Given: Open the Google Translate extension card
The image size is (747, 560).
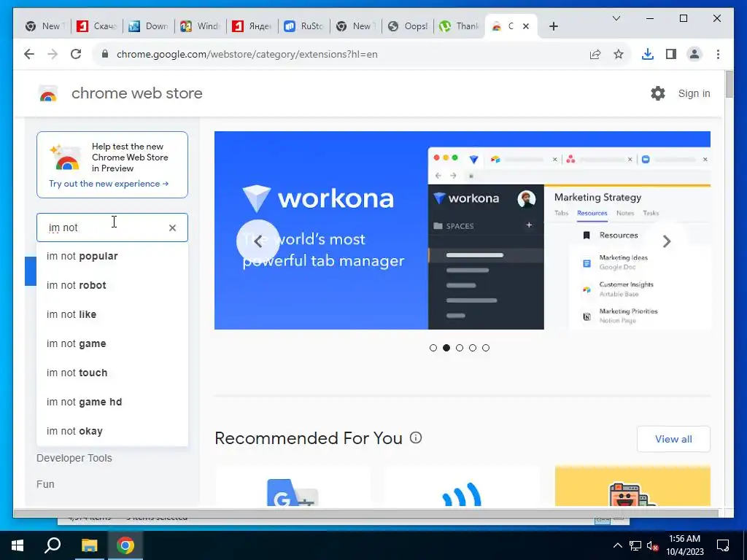Looking at the screenshot, I should coord(293,486).
